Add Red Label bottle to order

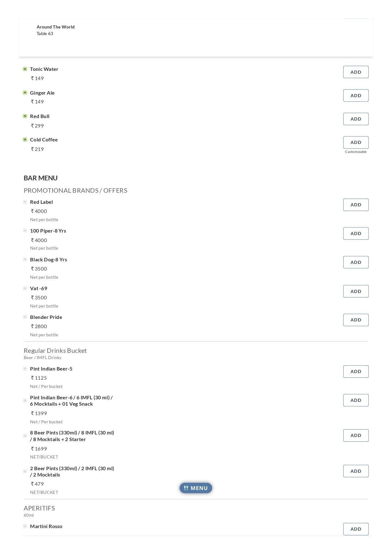(356, 205)
